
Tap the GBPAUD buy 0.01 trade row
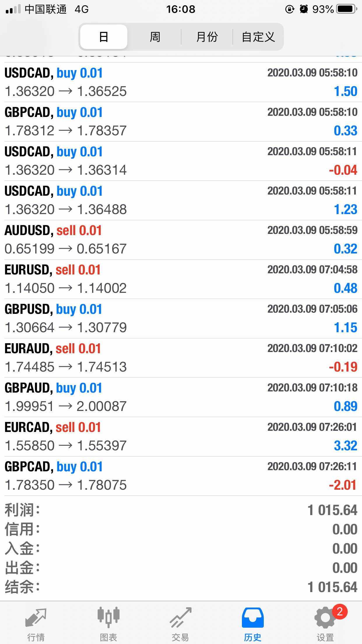(x=181, y=397)
